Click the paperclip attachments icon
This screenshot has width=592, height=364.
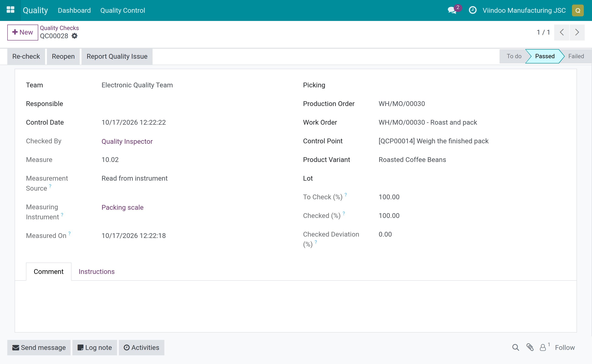(x=530, y=347)
